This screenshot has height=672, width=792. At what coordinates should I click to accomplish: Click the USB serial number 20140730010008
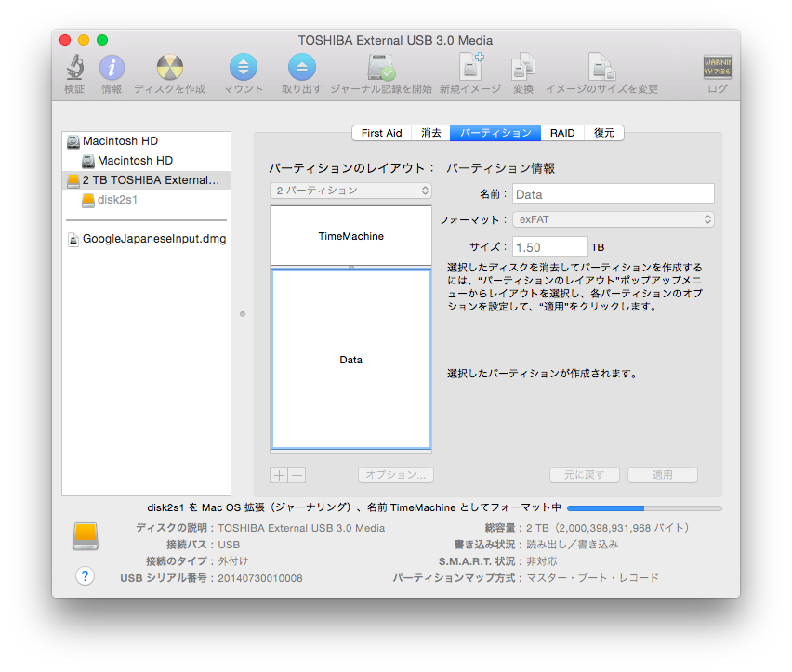click(260, 578)
